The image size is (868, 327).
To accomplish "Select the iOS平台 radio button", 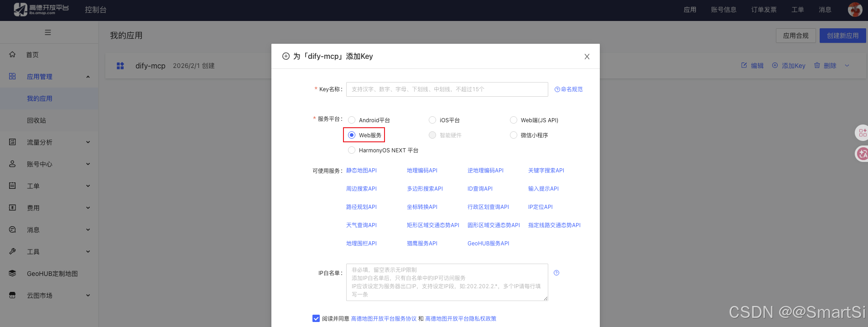I will click(432, 120).
